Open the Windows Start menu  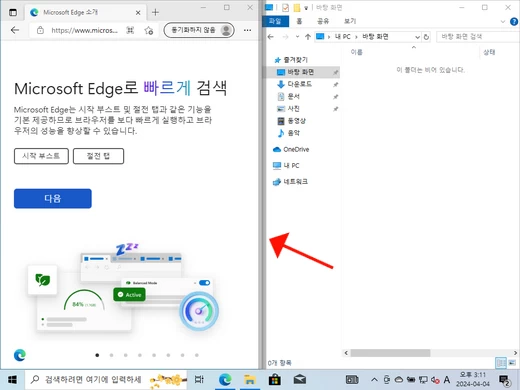coord(13,380)
